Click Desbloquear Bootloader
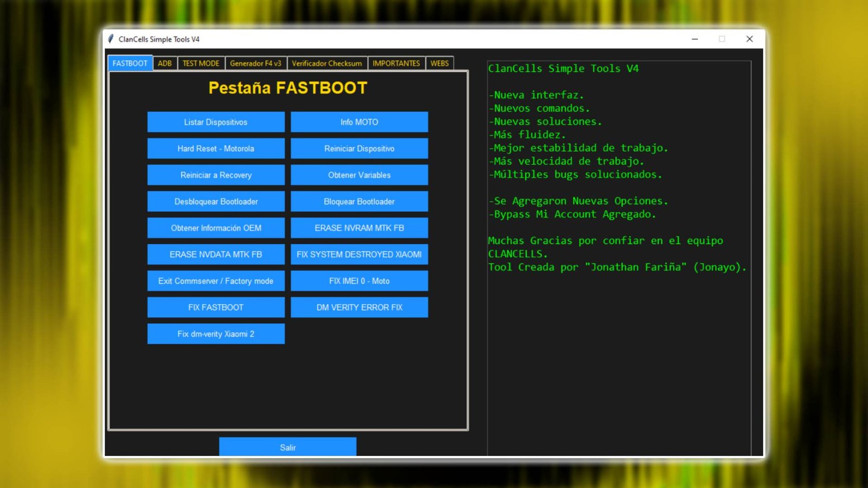The width and height of the screenshot is (868, 488). pyautogui.click(x=215, y=201)
